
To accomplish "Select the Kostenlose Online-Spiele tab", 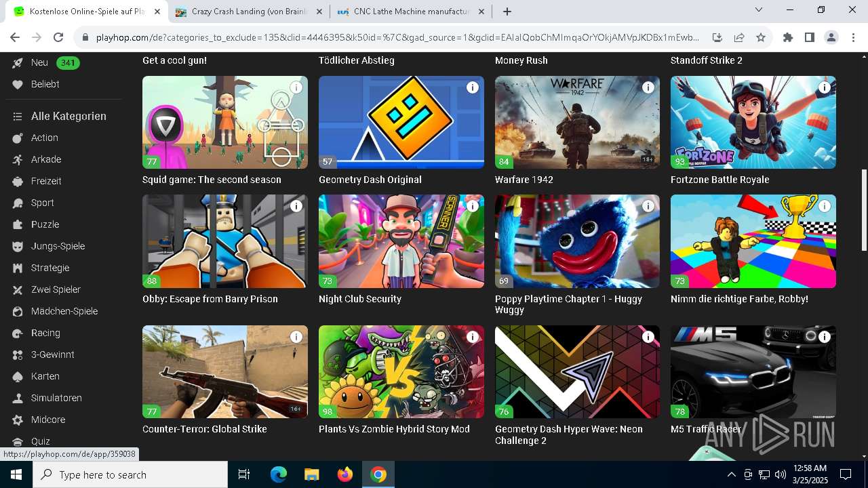I will click(87, 12).
